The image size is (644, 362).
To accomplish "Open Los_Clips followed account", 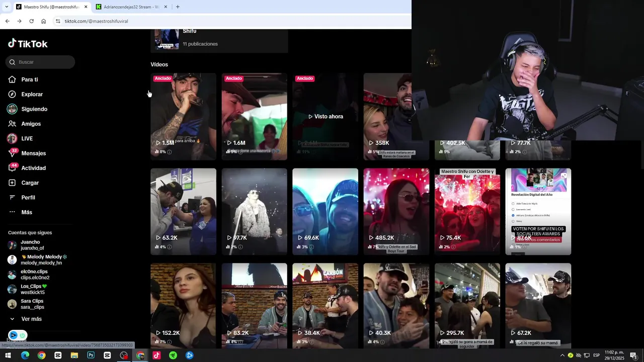I will click(33, 289).
